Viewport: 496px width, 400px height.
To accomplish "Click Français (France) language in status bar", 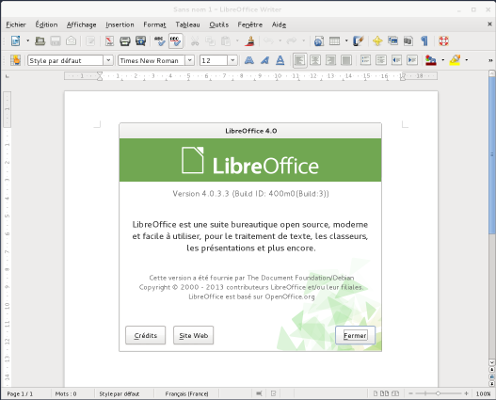I will [187, 394].
